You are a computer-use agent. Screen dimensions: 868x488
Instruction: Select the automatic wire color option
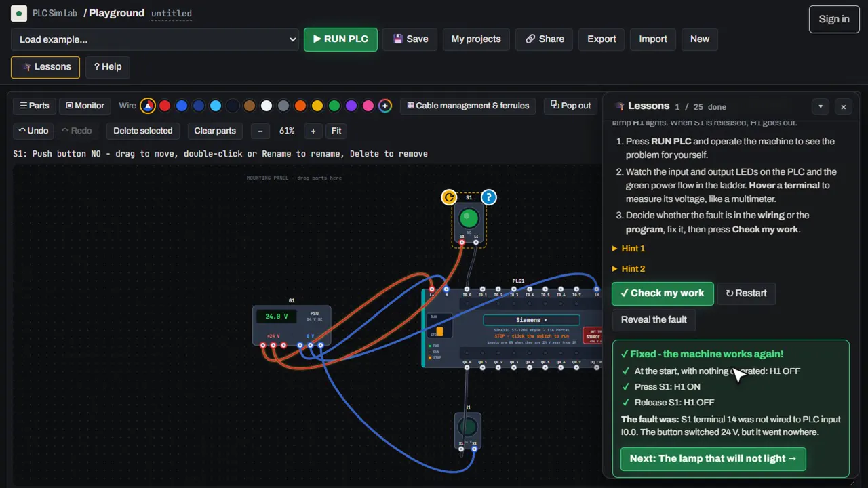click(x=148, y=106)
